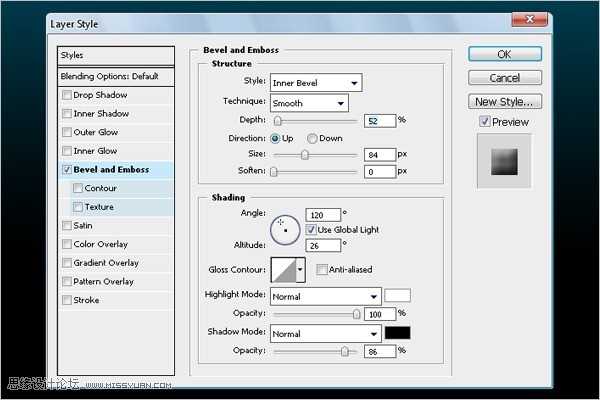The height and width of the screenshot is (400, 600).
Task: Open the Style dropdown showing Inner Bevel
Action: [x=315, y=82]
